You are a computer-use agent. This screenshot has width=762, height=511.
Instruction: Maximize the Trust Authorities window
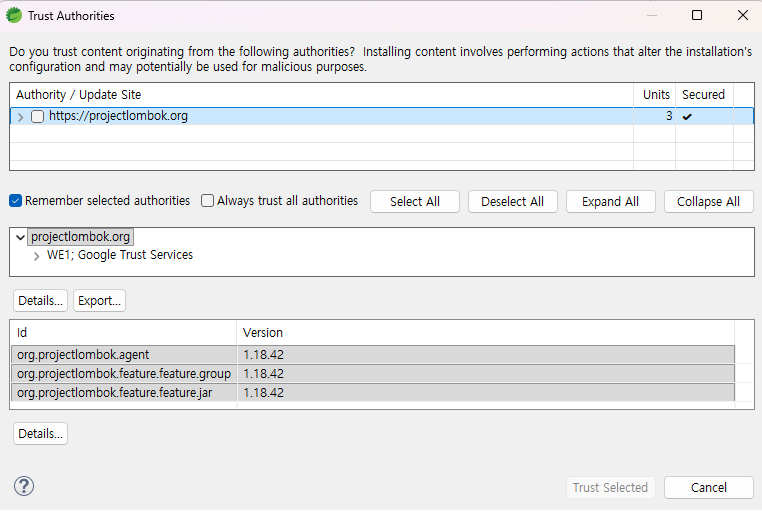[697, 15]
